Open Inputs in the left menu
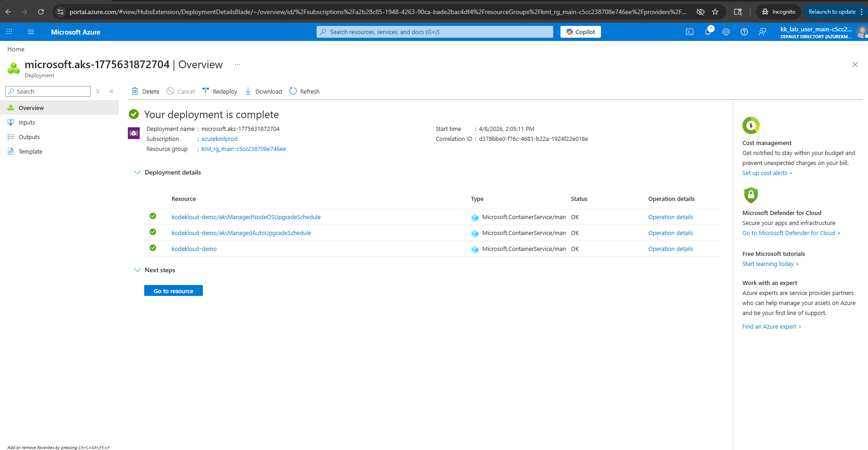The height and width of the screenshot is (450, 868). click(59, 122)
